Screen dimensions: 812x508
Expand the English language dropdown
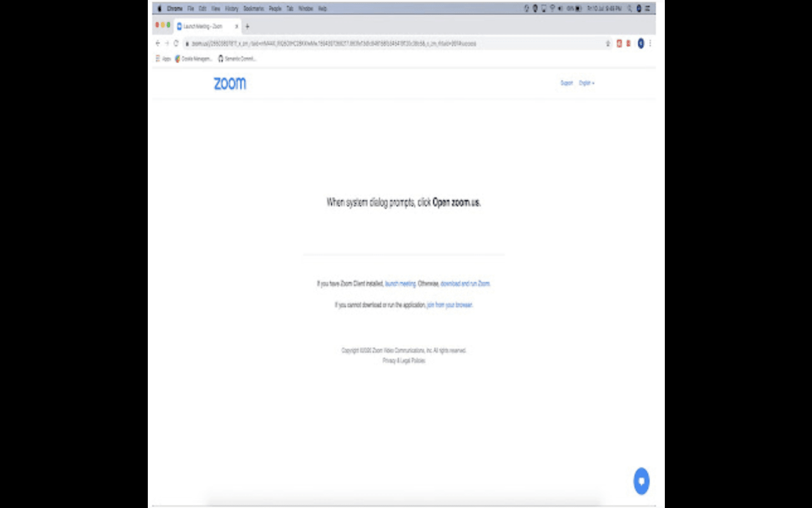tap(587, 83)
